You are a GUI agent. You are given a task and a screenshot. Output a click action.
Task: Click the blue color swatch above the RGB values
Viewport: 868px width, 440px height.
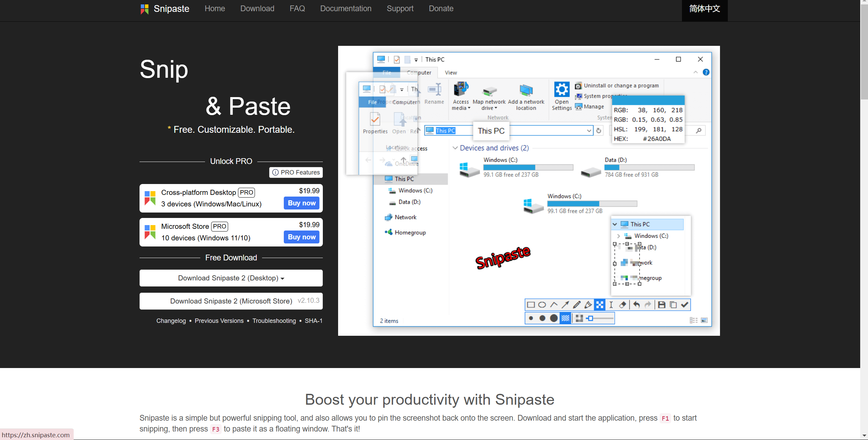[x=648, y=100]
